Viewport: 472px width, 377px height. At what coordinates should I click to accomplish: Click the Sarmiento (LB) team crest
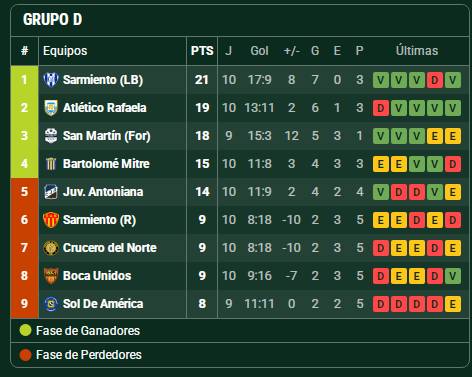(x=51, y=80)
